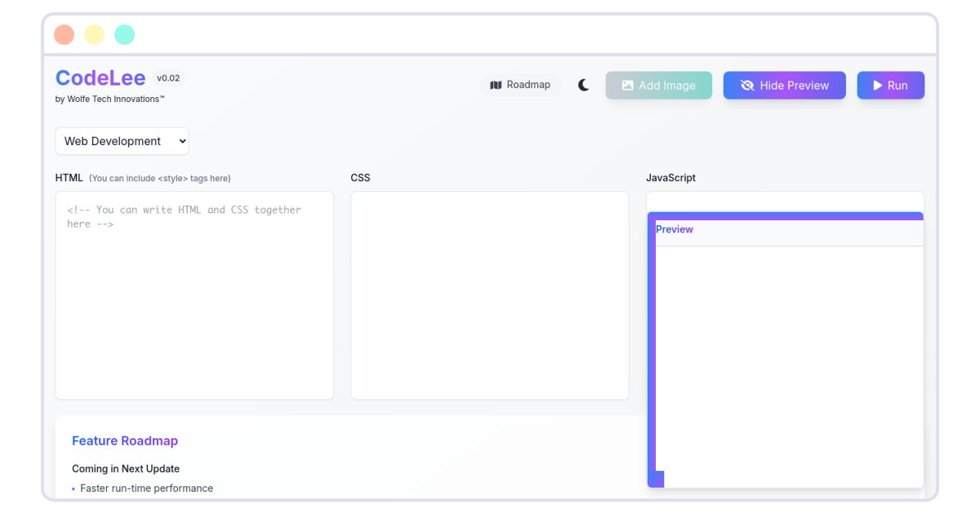Click 'Coming in Next Update' text
Screen dimensions: 980x514
click(126, 468)
